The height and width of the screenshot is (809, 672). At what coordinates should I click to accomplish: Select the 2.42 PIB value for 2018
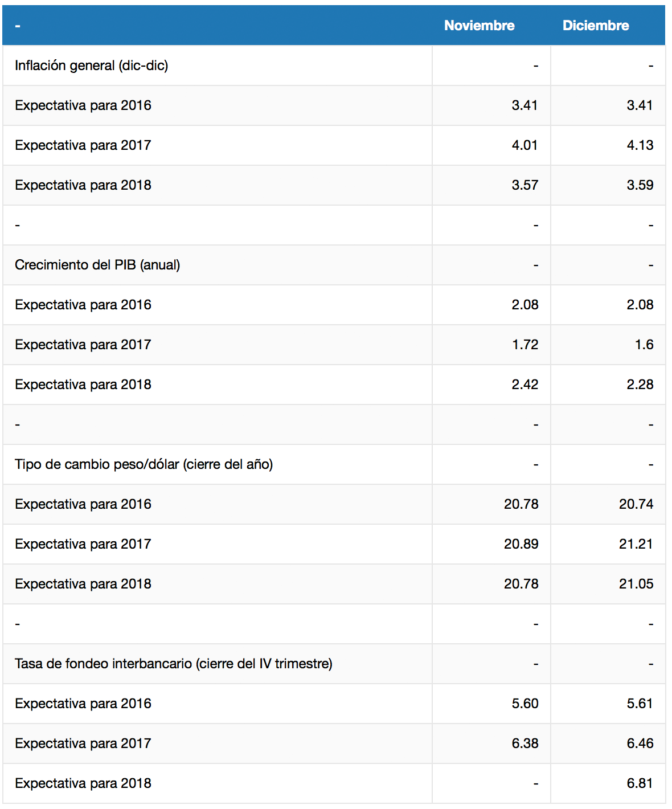click(x=525, y=385)
